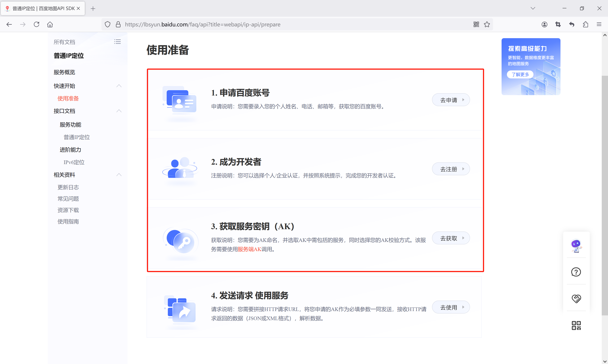The height and width of the screenshot is (364, 608).
Task: Open the robot assistant chat icon
Action: tap(576, 246)
